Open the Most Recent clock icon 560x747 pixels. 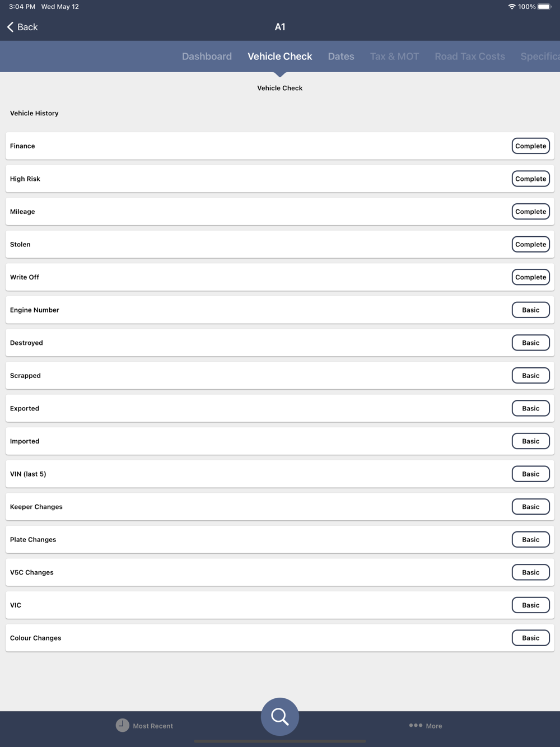coord(122,725)
